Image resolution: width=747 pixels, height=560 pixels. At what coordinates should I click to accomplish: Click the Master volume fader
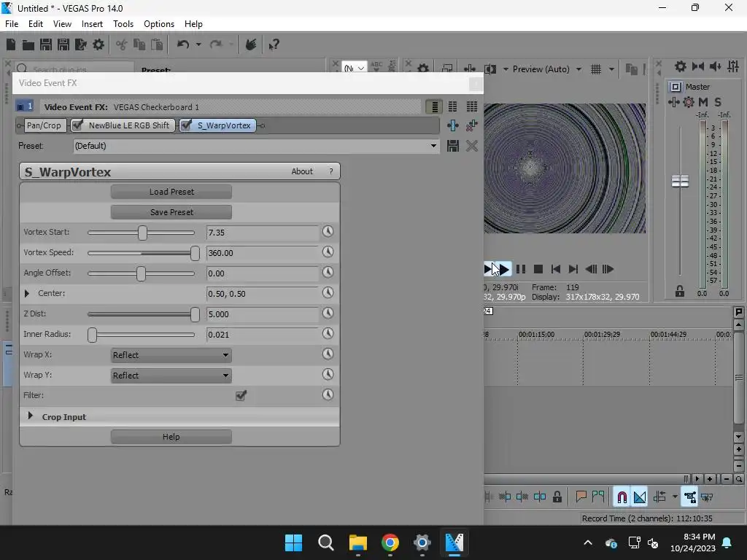(x=680, y=181)
